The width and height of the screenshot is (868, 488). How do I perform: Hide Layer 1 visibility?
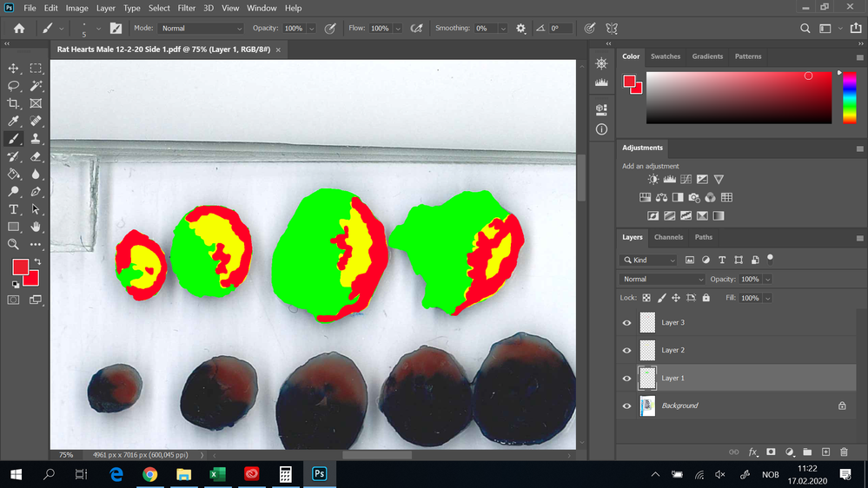tap(626, 379)
